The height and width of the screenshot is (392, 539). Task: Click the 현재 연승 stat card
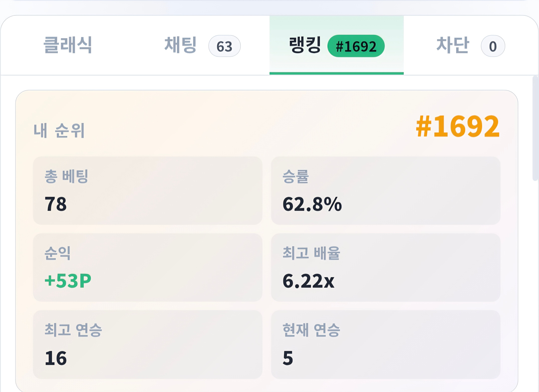pyautogui.click(x=386, y=344)
